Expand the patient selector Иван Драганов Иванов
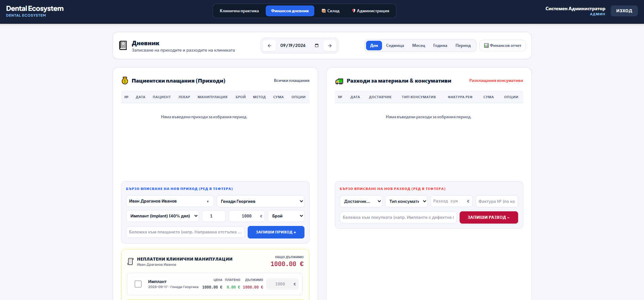 click(170, 201)
